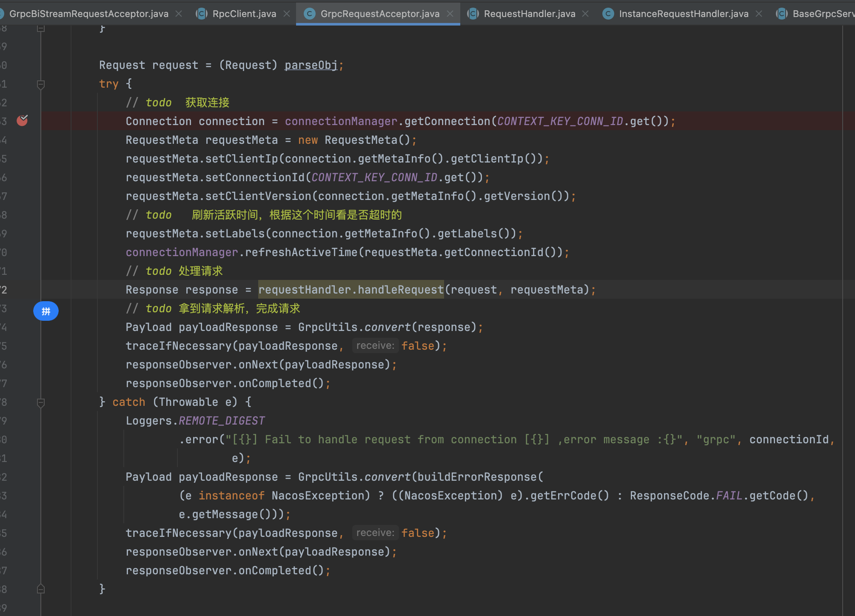Open the BaseGrpcServer tab at the right edge
This screenshot has height=616, width=855.
[823, 14]
